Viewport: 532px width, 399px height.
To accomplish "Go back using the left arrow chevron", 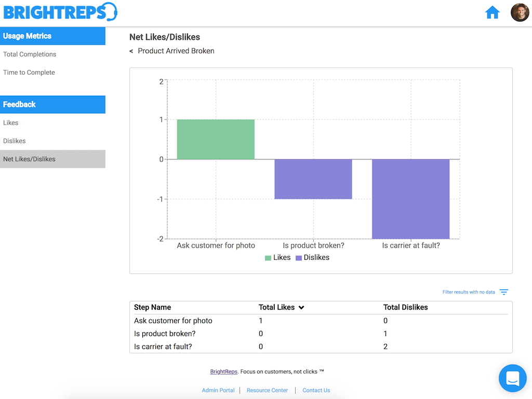I will (131, 51).
